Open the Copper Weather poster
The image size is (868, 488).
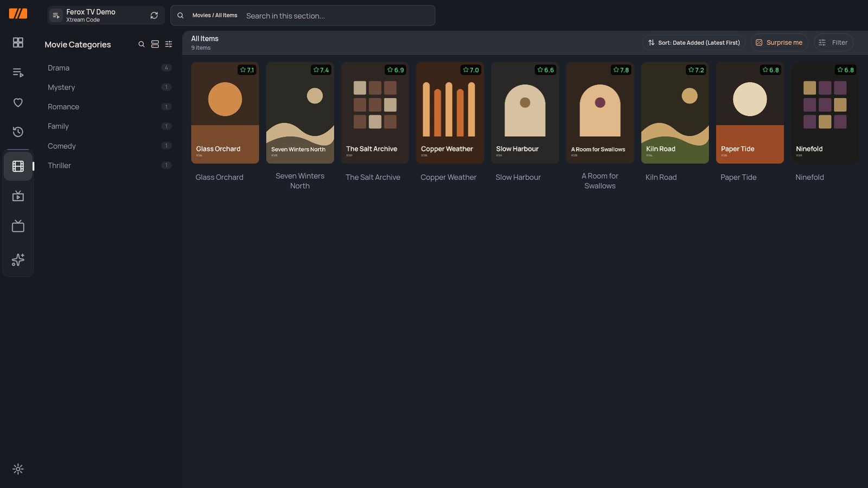point(450,113)
